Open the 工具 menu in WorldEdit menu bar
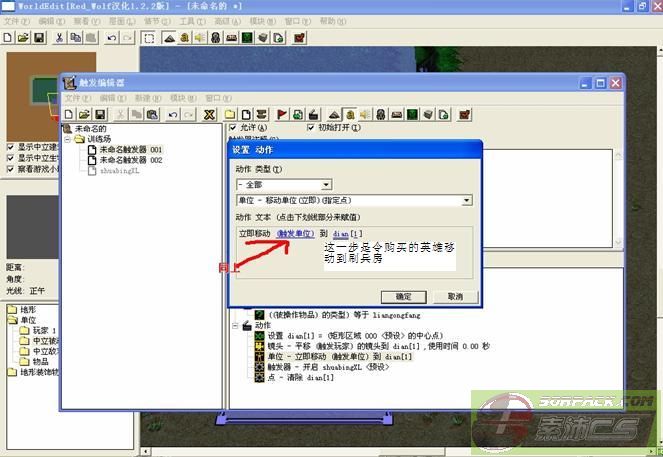 [x=185, y=21]
